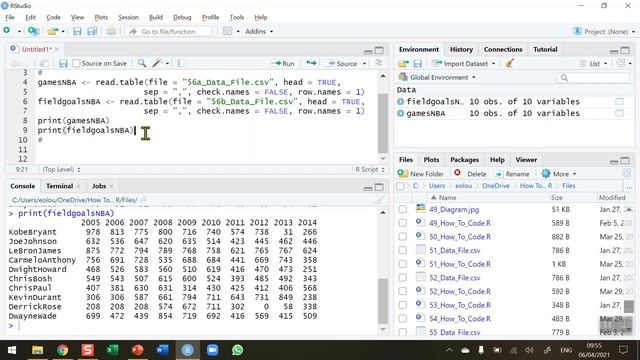Switch to the History tab
The image size is (640, 360).
click(x=461, y=49)
